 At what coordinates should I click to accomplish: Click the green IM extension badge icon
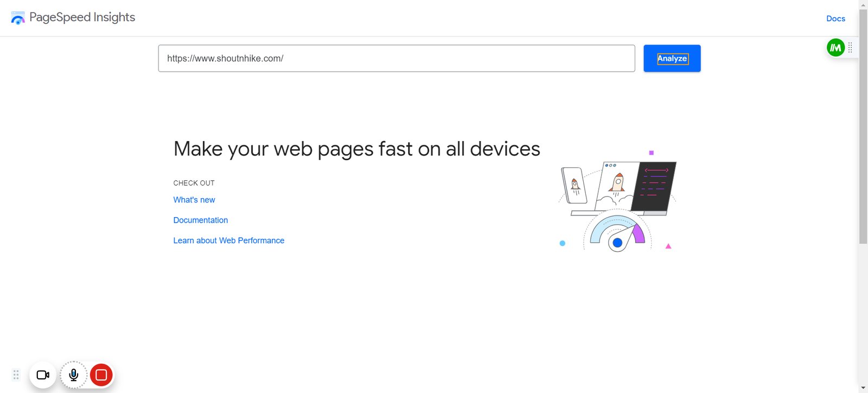click(835, 48)
